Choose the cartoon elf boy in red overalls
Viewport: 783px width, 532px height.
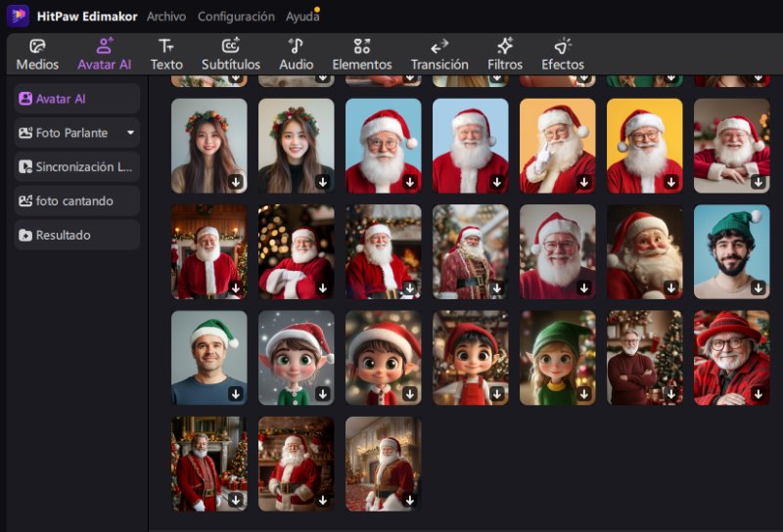(x=471, y=358)
